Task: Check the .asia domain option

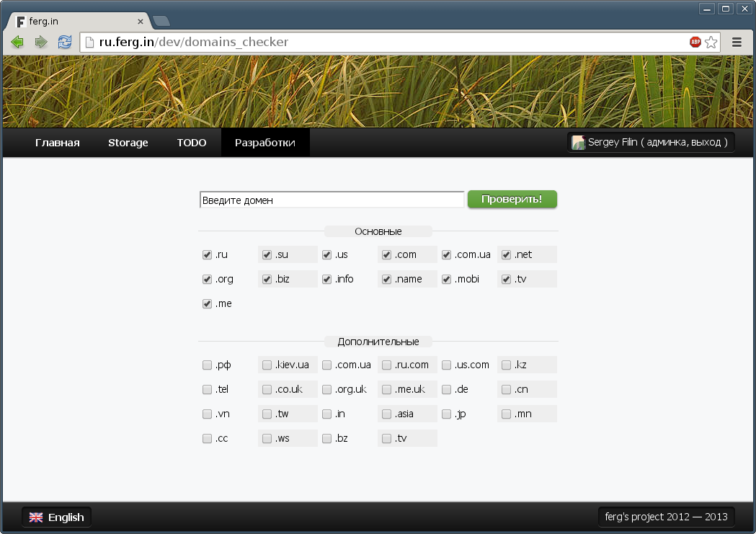Action: (x=386, y=414)
